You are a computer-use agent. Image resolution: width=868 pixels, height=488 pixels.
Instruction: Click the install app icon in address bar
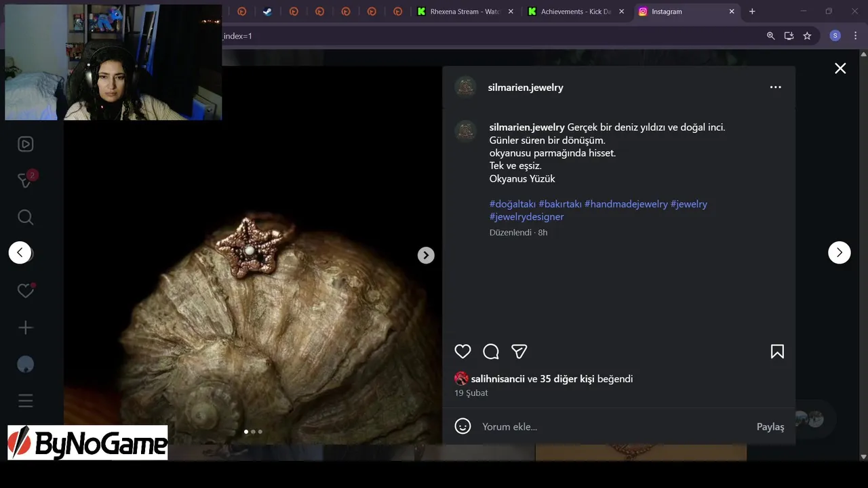click(789, 36)
